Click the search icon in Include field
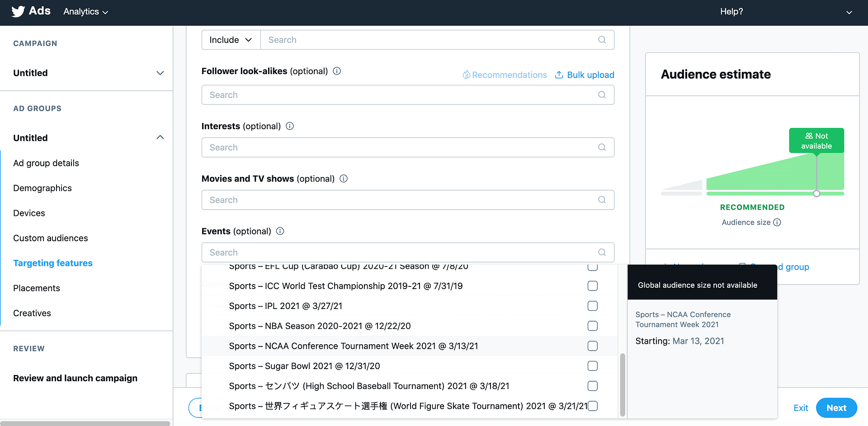 click(x=602, y=40)
